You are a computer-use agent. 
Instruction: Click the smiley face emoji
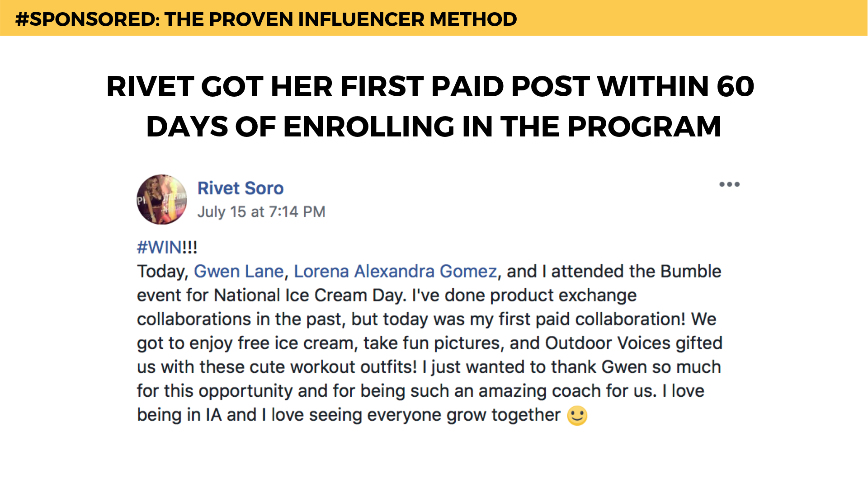click(x=577, y=416)
